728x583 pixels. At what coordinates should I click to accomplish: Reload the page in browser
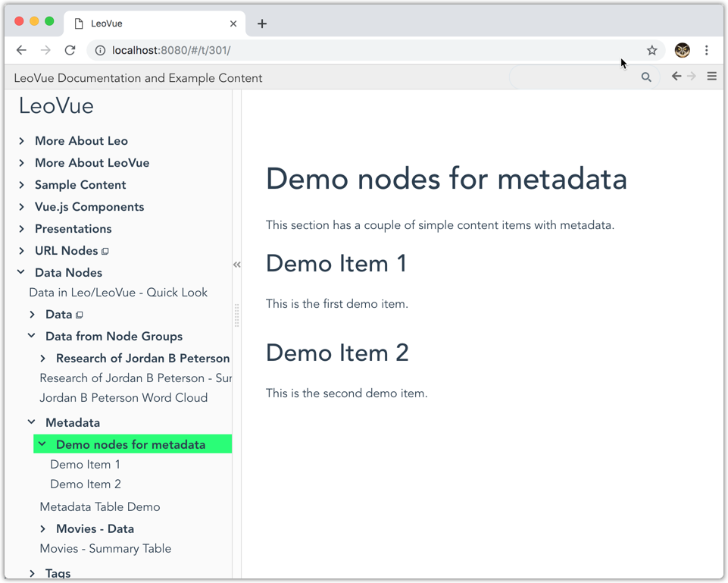tap(70, 50)
